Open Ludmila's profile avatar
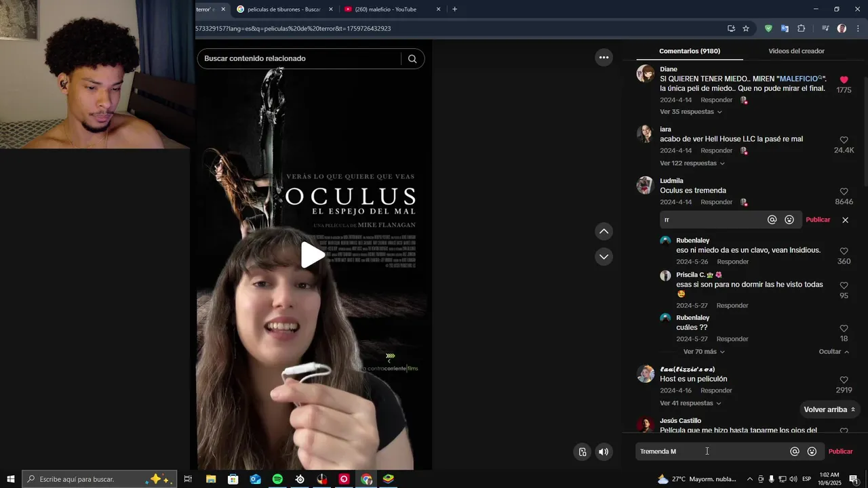 point(645,186)
